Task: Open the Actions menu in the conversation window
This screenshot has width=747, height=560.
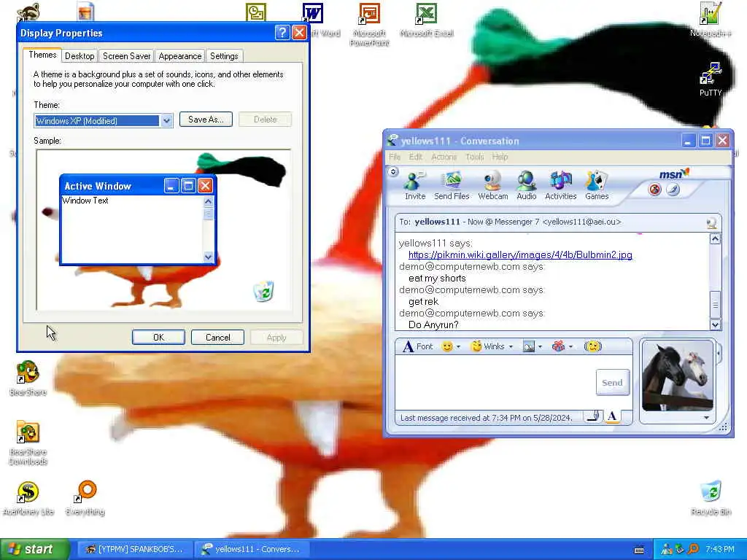Action: [x=444, y=157]
